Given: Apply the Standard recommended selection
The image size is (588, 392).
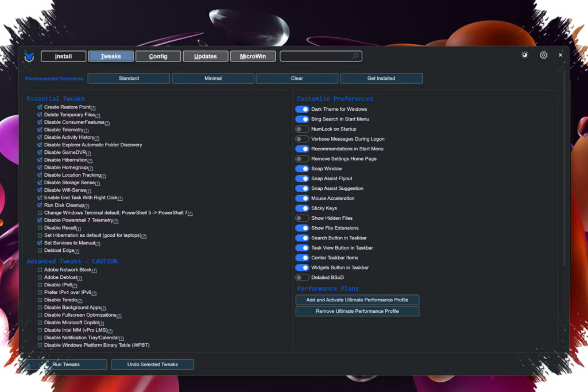Looking at the screenshot, I should [129, 78].
